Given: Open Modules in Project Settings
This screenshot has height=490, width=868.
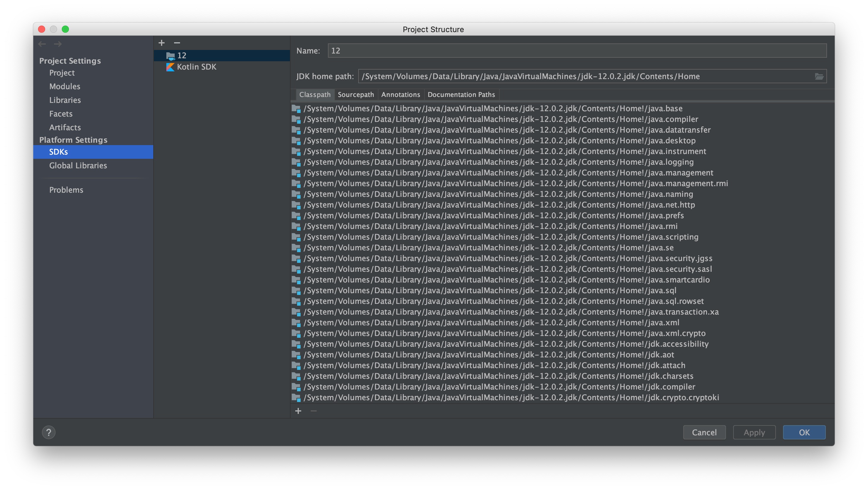Looking at the screenshot, I should point(65,86).
